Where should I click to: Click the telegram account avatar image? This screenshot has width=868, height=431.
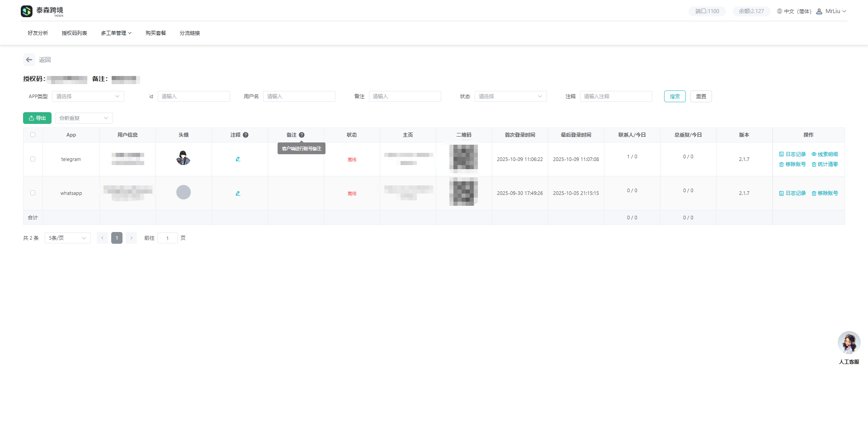(183, 158)
